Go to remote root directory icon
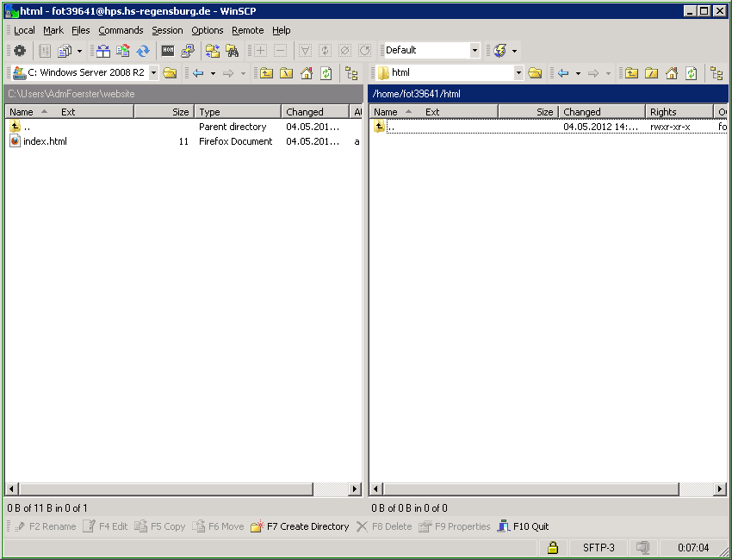 [x=651, y=73]
